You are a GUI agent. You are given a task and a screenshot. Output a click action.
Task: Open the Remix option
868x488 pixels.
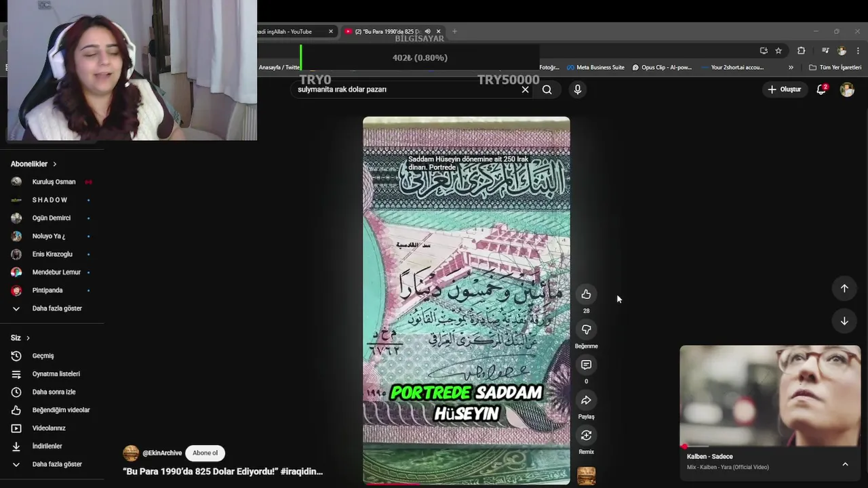tap(586, 435)
